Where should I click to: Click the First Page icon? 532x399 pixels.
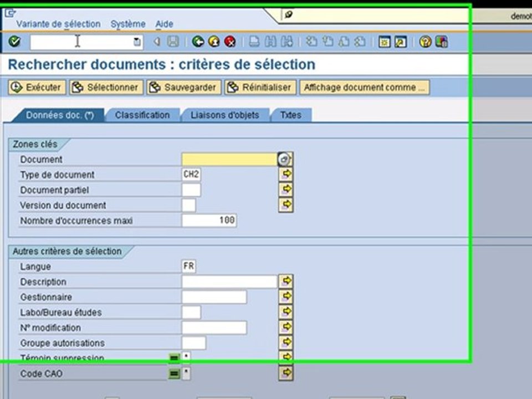coord(311,42)
